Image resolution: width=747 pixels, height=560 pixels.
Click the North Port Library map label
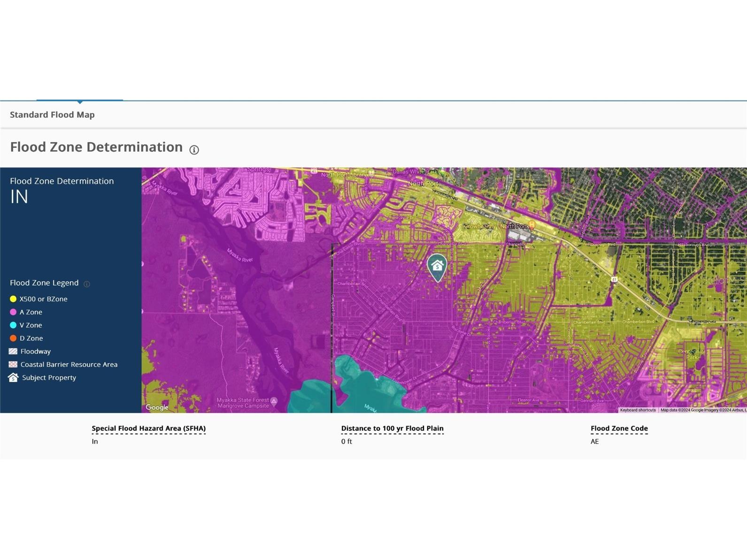pyautogui.click(x=344, y=175)
